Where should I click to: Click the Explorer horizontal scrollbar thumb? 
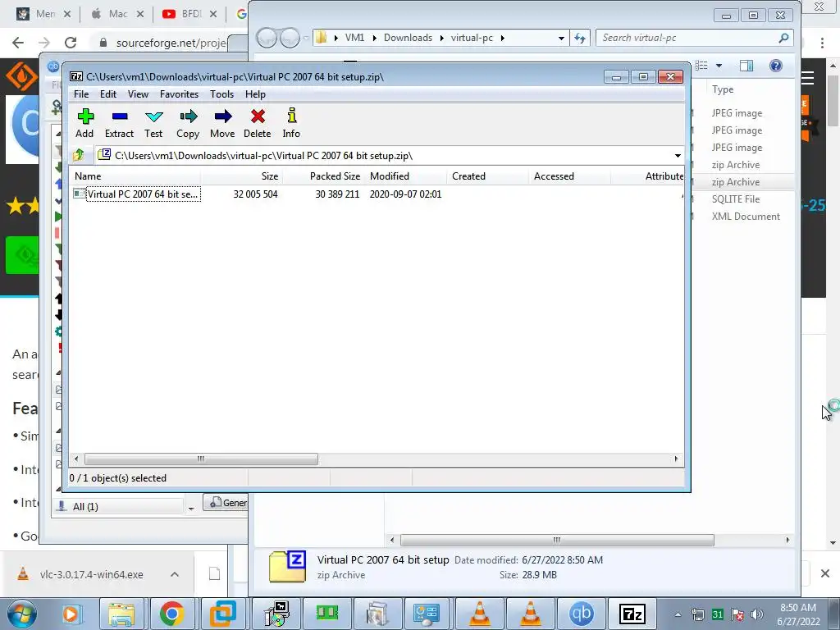point(557,540)
